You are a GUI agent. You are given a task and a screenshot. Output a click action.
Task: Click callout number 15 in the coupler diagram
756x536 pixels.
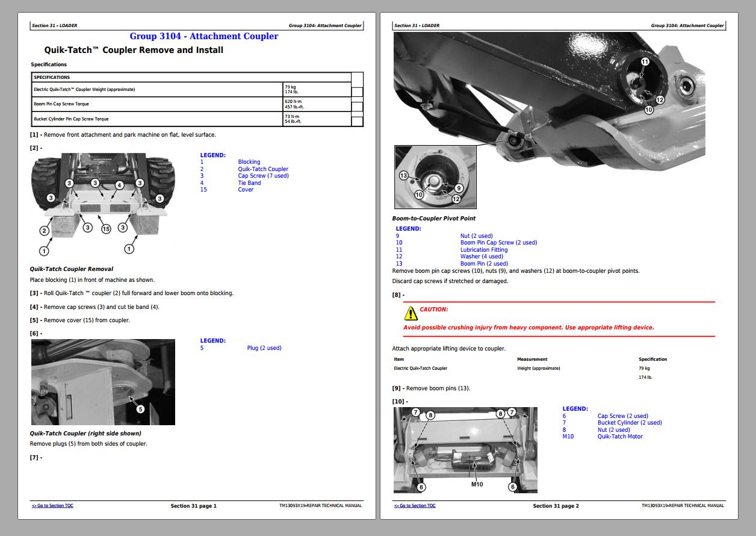pos(105,229)
